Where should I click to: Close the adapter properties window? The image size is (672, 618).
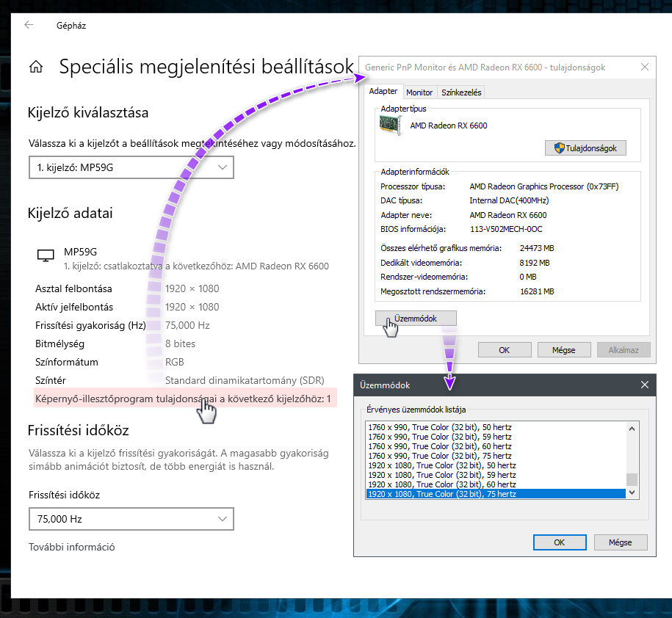[644, 67]
